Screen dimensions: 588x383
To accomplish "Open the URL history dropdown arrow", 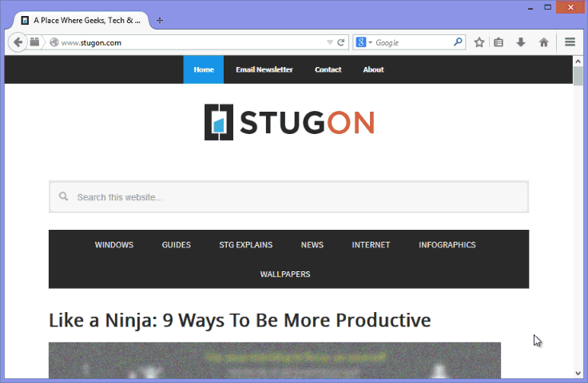I will click(x=330, y=42).
